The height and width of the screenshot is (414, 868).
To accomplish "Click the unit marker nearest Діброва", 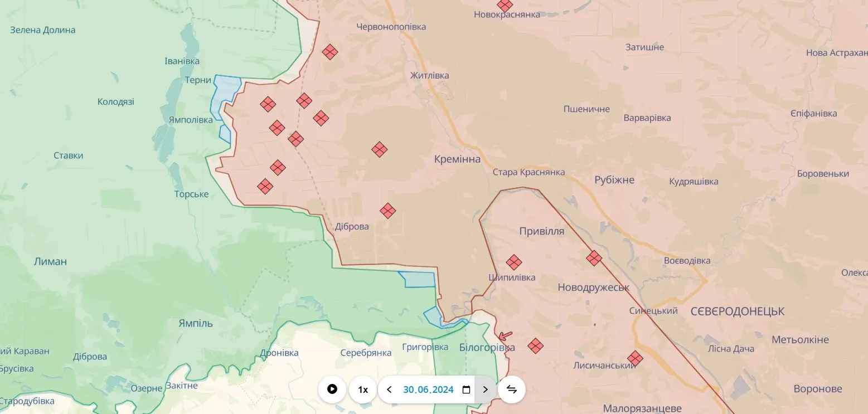I will [387, 211].
